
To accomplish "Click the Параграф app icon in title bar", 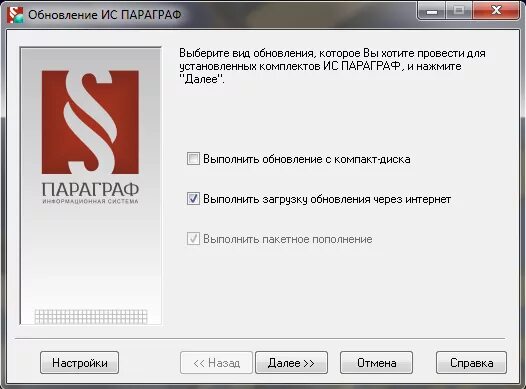I will [x=16, y=15].
